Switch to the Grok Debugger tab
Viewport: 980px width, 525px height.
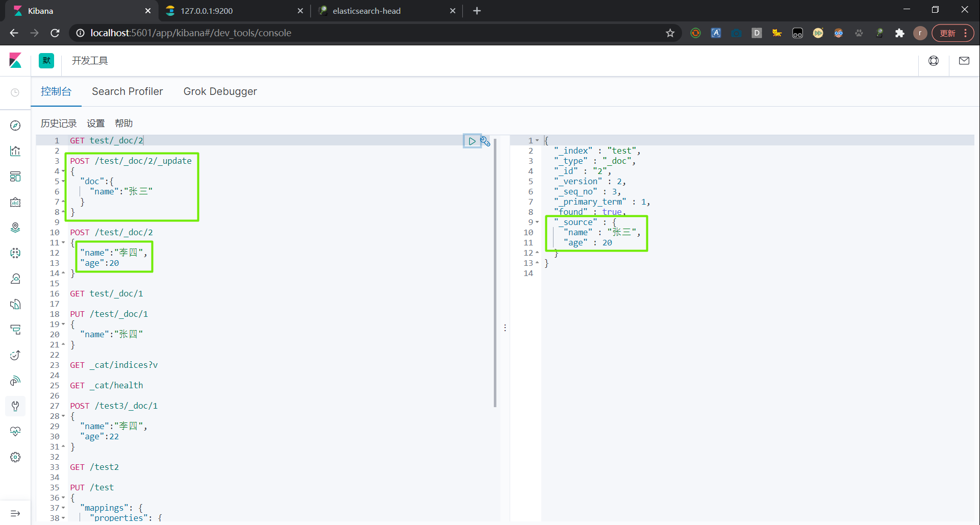[x=220, y=91]
